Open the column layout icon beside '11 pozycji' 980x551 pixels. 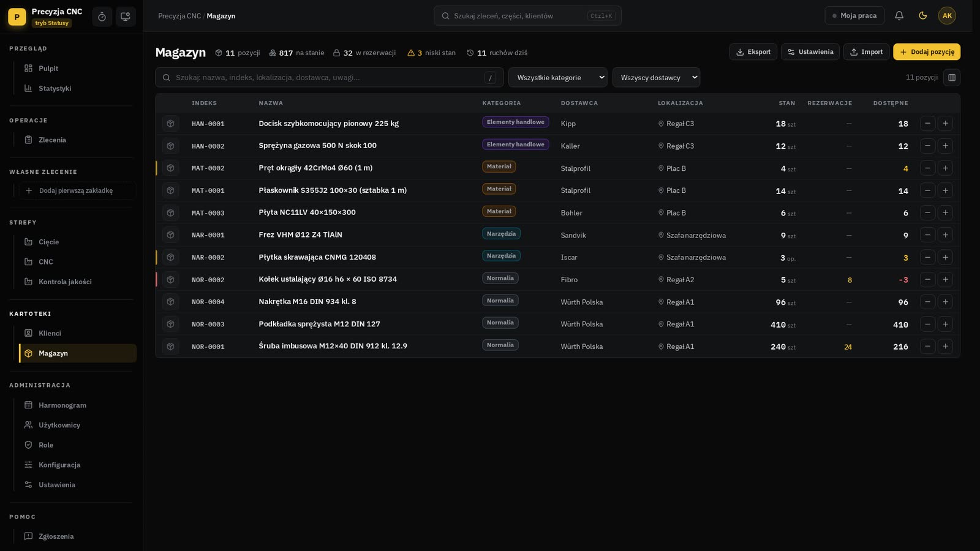pyautogui.click(x=952, y=78)
